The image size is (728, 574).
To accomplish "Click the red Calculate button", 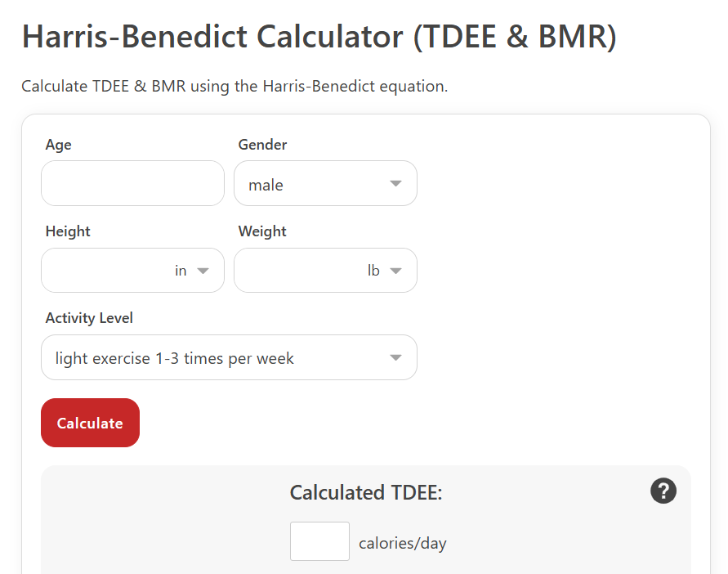I will click(90, 423).
